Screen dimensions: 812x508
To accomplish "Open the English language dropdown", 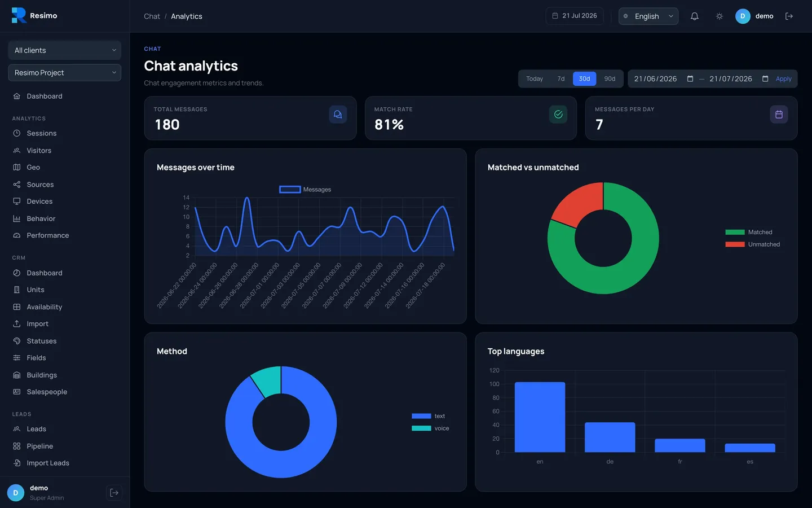I will click(648, 16).
